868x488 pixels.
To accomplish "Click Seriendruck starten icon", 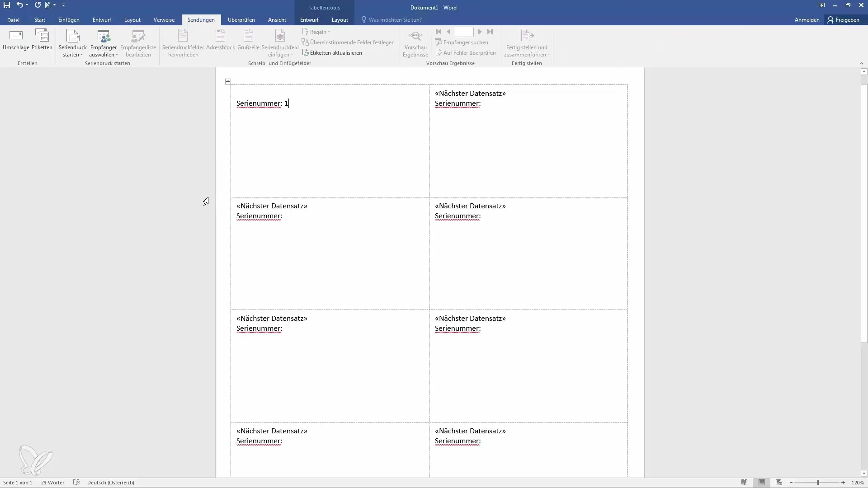I will pos(73,35).
